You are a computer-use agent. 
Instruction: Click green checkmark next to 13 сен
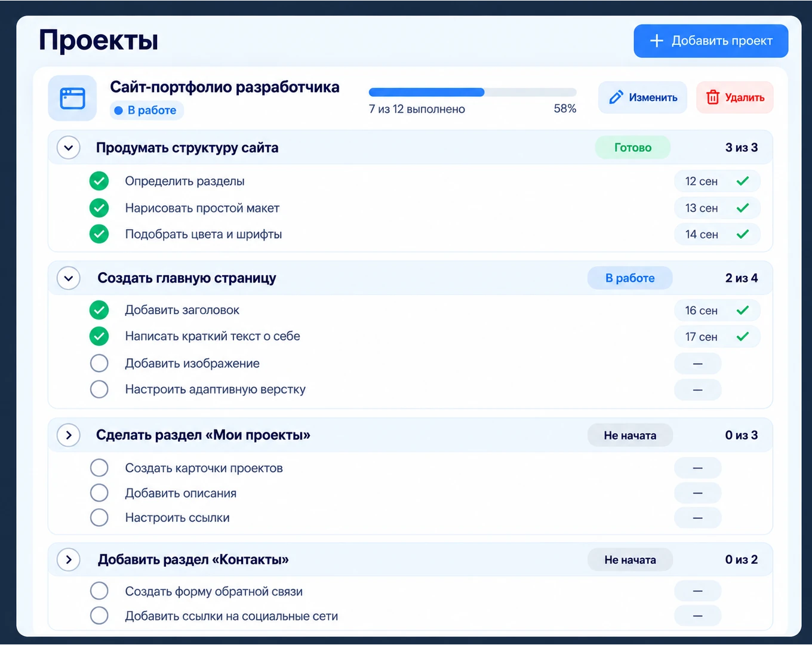(743, 208)
